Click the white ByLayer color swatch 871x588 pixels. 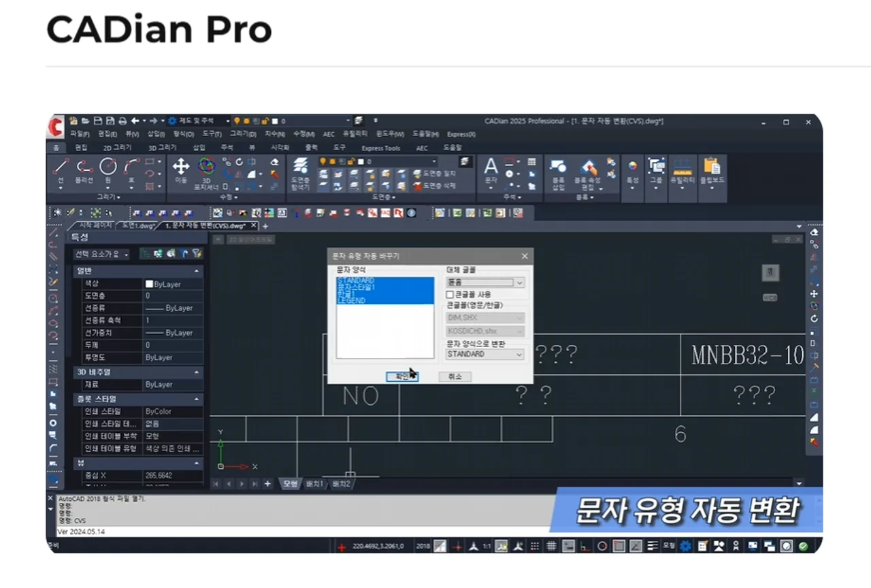click(150, 284)
